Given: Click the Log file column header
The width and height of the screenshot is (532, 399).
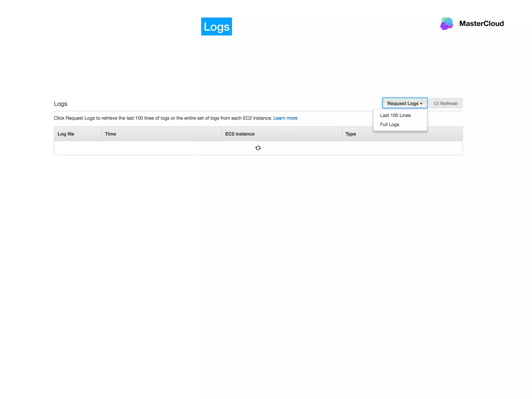Looking at the screenshot, I should 78,134.
